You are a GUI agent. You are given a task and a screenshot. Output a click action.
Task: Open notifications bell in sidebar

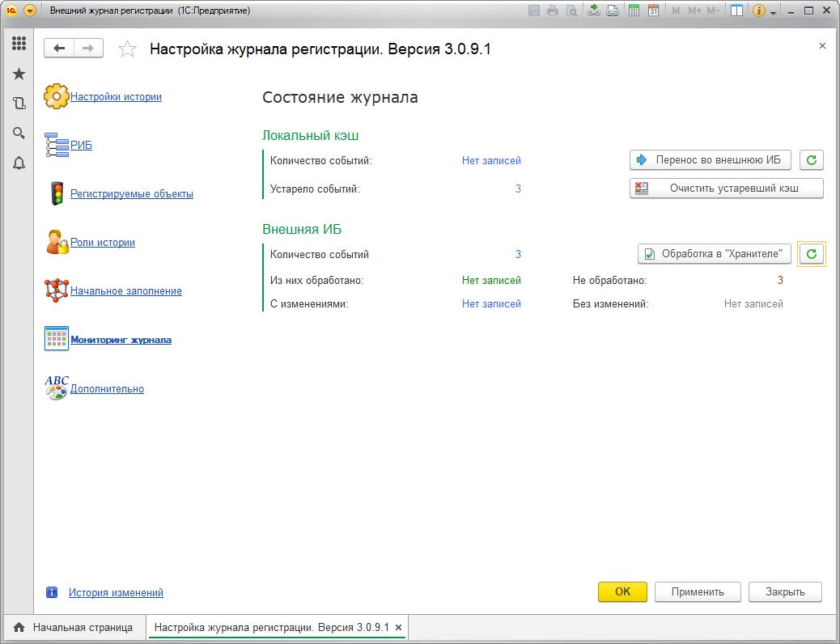click(x=19, y=163)
